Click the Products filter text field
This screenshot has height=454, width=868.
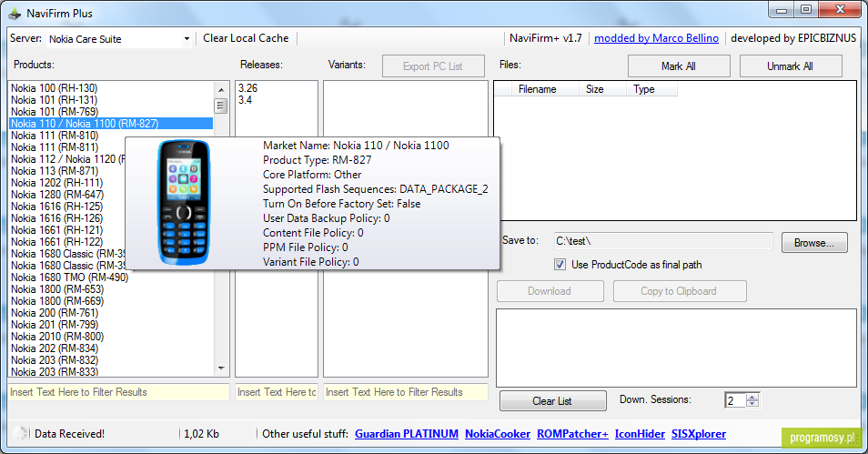tap(118, 392)
